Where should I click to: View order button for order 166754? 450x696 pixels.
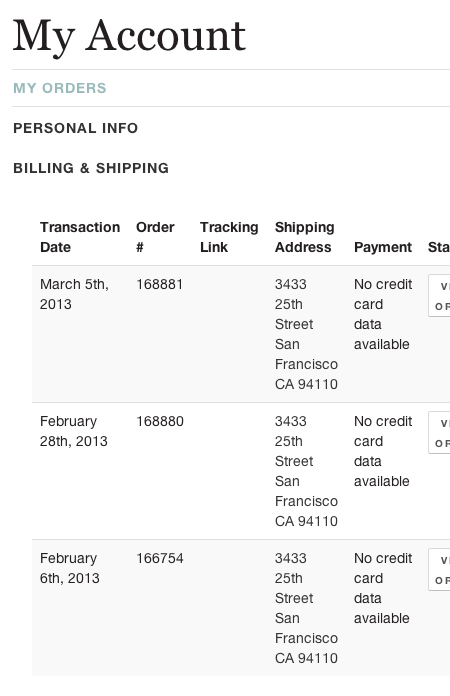click(439, 569)
